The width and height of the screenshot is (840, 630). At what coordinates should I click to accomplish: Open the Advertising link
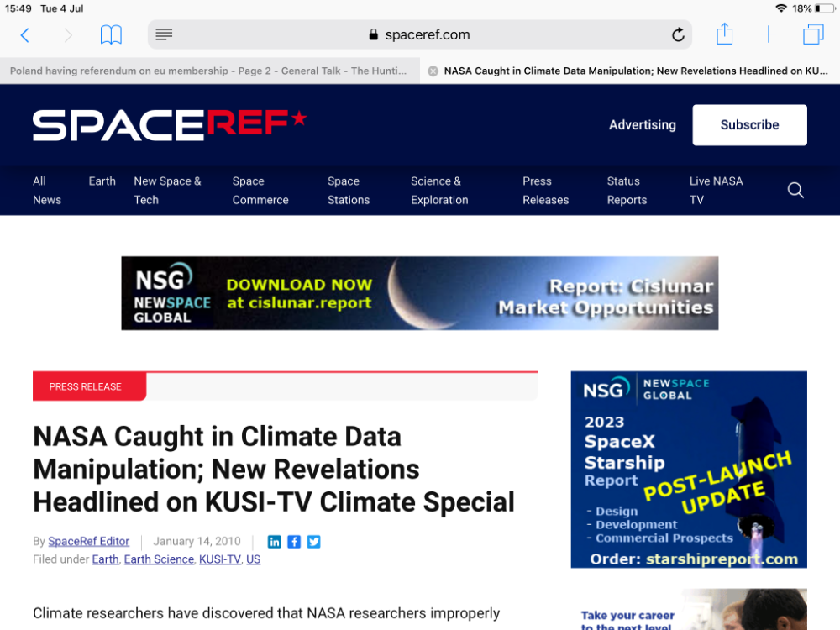[x=643, y=125]
